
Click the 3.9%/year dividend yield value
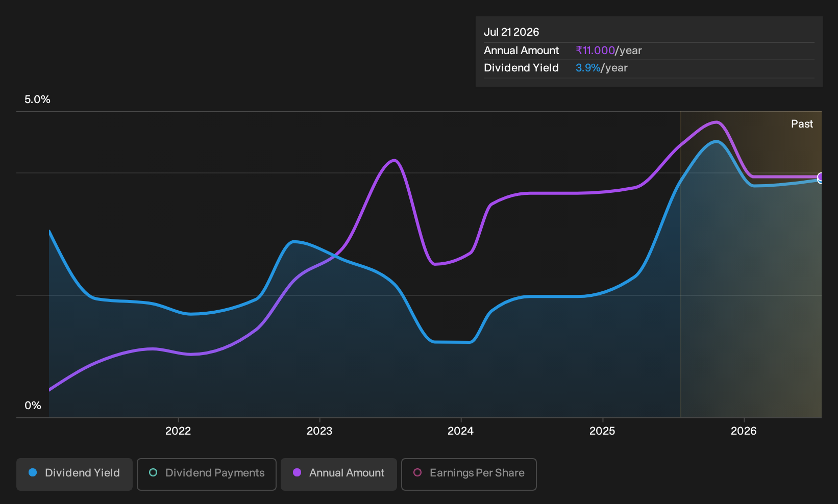pos(601,68)
